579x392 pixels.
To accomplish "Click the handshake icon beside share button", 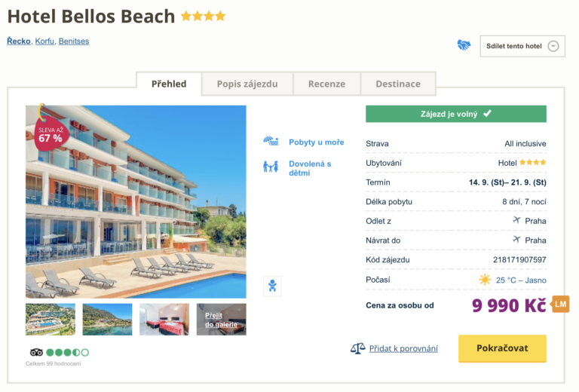I will click(464, 45).
